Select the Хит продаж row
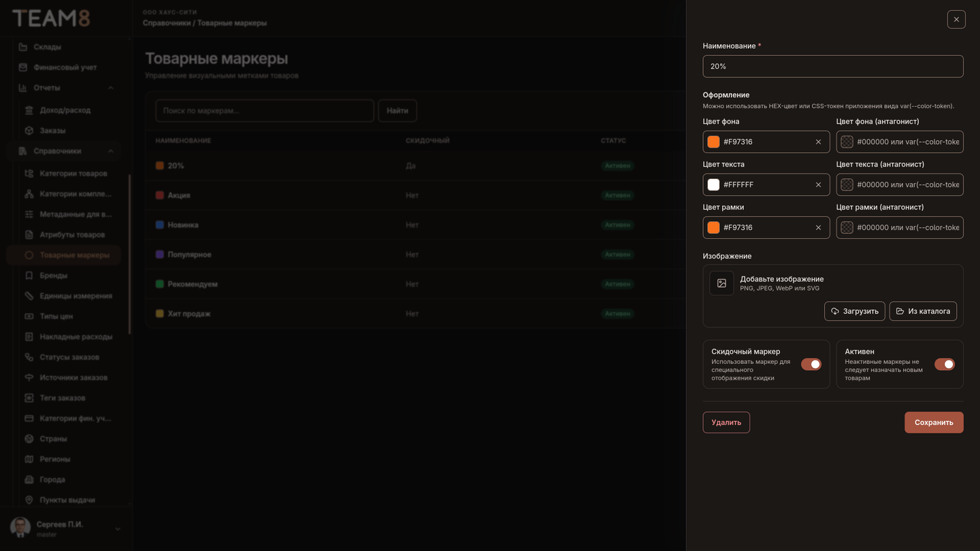The image size is (980, 551). (415, 314)
